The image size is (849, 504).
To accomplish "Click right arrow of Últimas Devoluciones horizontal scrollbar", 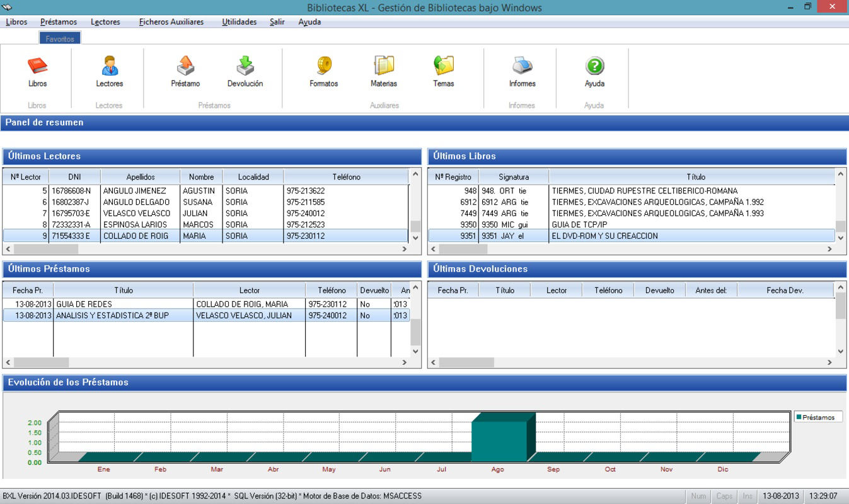I will coord(829,363).
